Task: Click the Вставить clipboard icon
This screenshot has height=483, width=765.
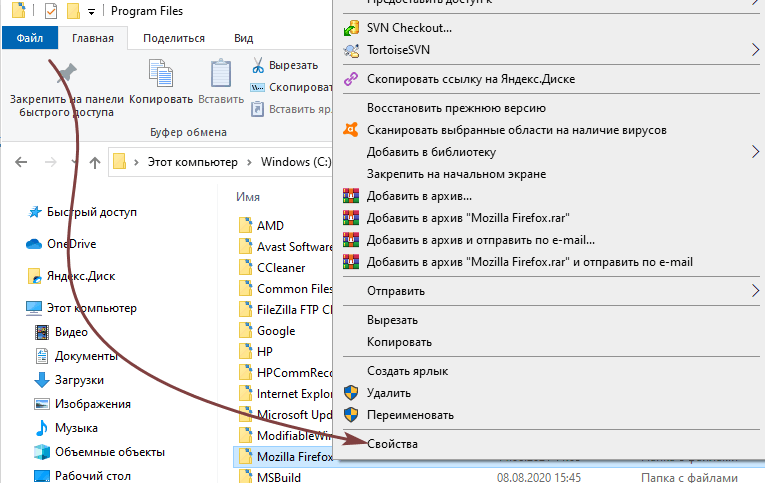Action: point(221,73)
